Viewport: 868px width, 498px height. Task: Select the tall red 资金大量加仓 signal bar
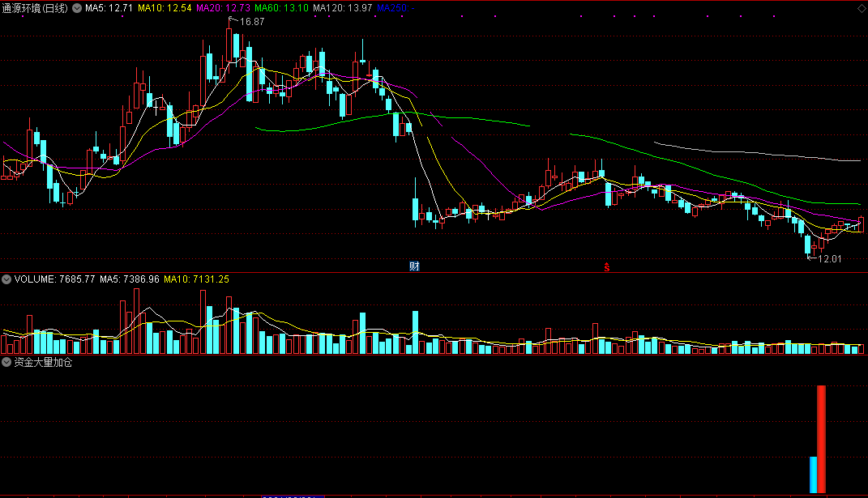tap(822, 439)
